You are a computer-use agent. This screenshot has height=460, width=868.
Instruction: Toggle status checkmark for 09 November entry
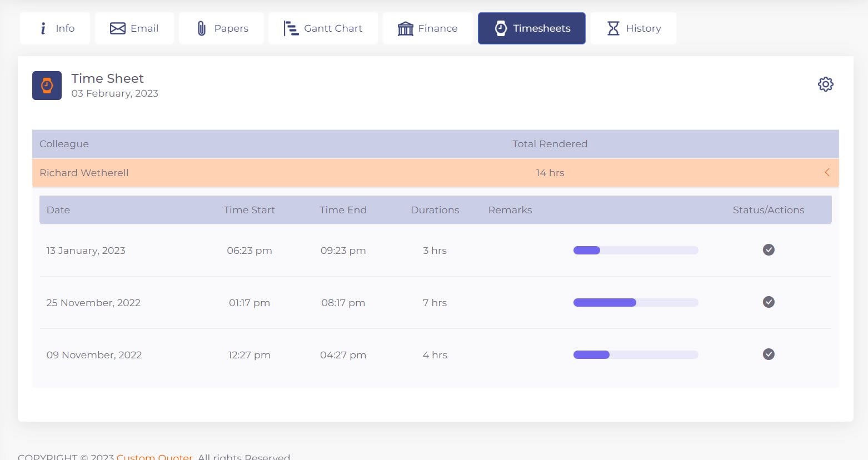(769, 354)
